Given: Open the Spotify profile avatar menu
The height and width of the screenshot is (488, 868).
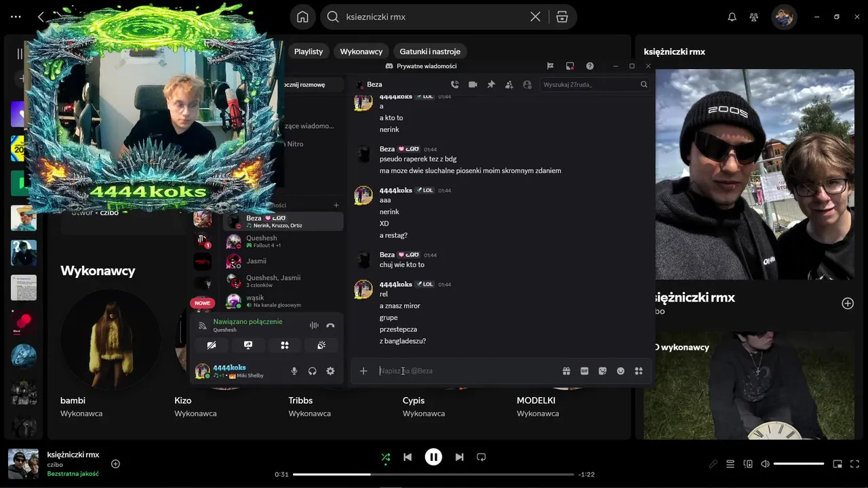Looking at the screenshot, I should (x=784, y=17).
